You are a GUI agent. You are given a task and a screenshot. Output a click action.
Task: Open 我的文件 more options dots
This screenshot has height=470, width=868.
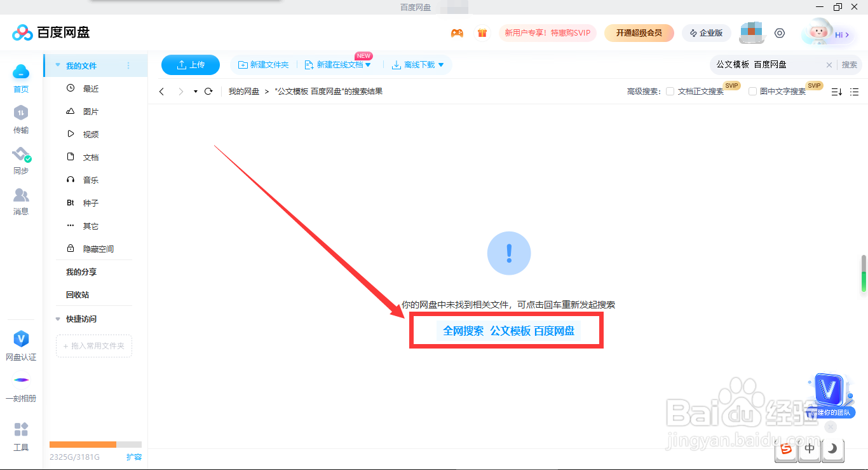pyautogui.click(x=128, y=66)
